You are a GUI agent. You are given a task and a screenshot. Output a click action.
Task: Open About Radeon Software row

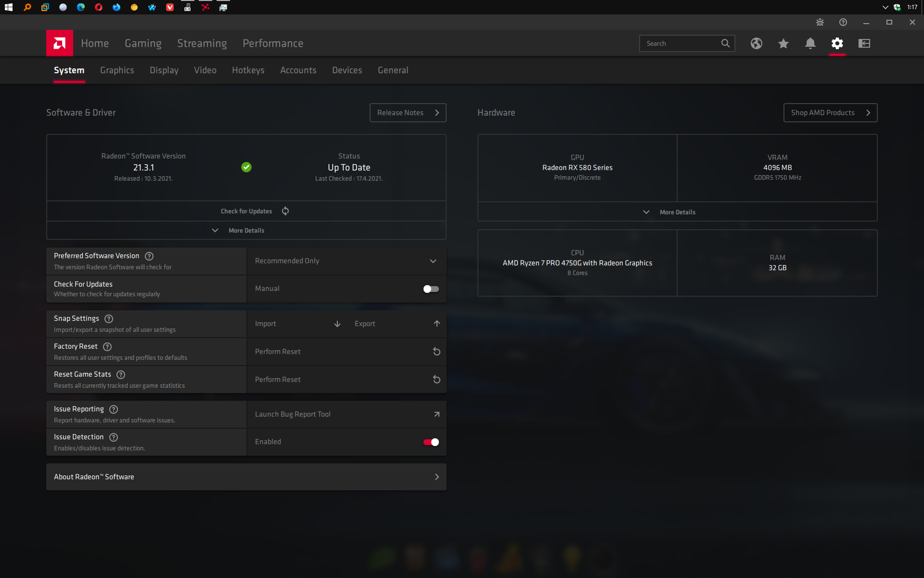246,477
